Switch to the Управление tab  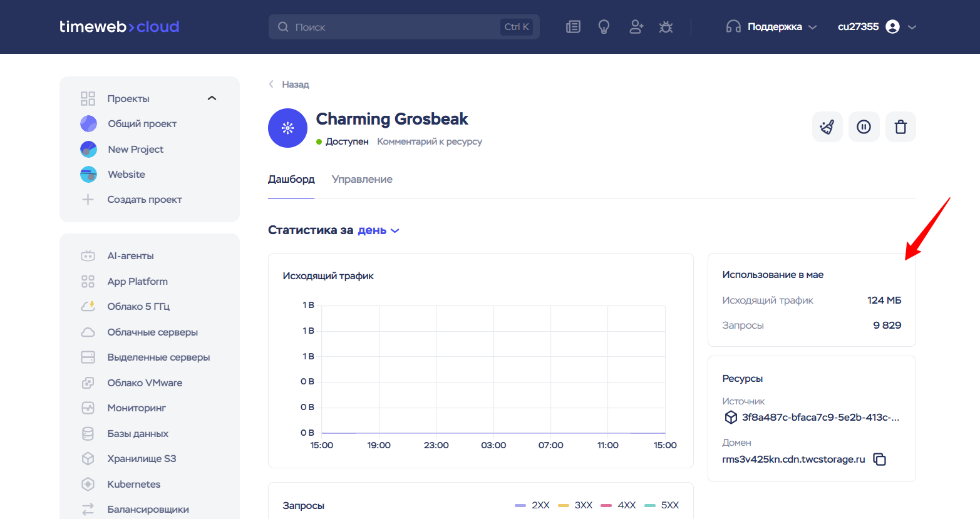pyautogui.click(x=362, y=179)
